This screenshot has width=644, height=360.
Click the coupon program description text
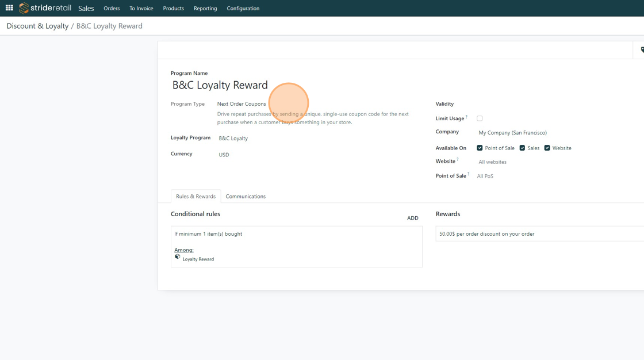(x=313, y=118)
